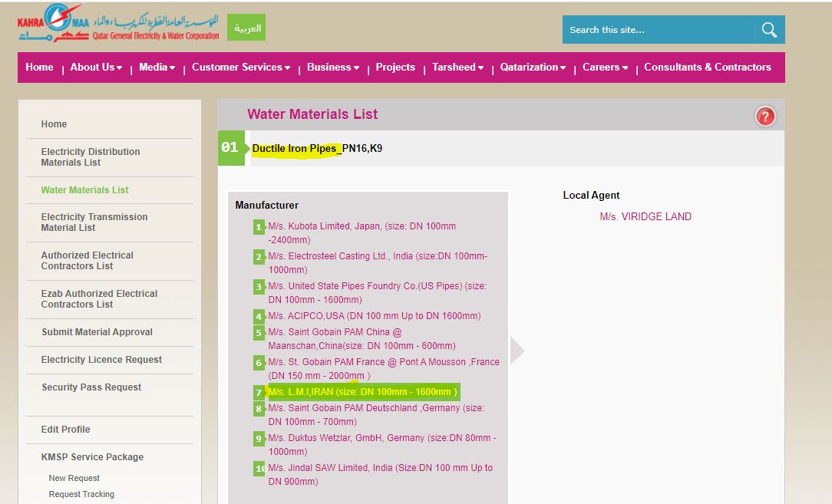Screen dimensions: 832x504
Task: Expand the Careers menu
Action: pos(605,68)
